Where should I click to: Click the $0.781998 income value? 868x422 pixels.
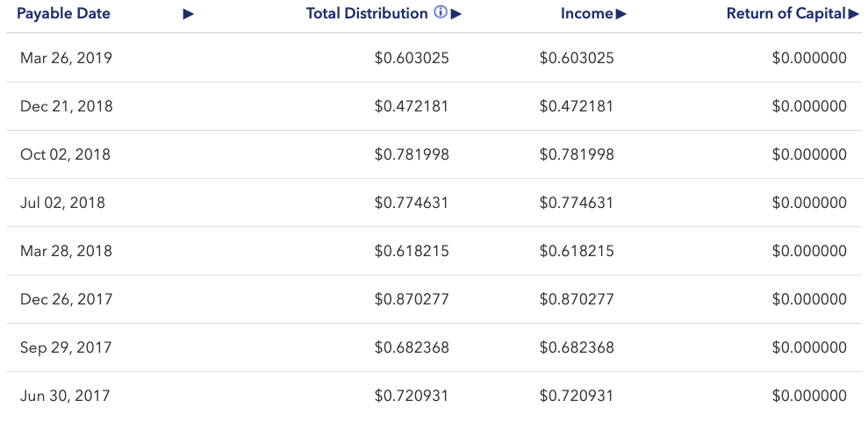[577, 154]
